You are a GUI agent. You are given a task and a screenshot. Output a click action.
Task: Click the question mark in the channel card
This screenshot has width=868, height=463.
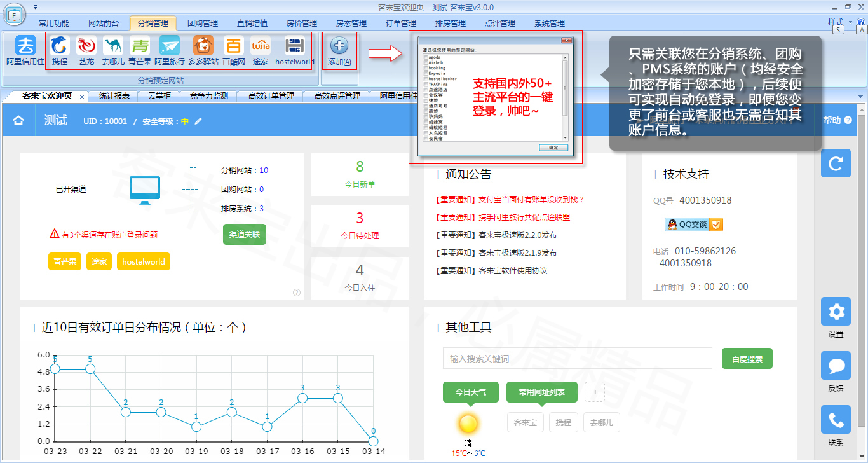(297, 293)
